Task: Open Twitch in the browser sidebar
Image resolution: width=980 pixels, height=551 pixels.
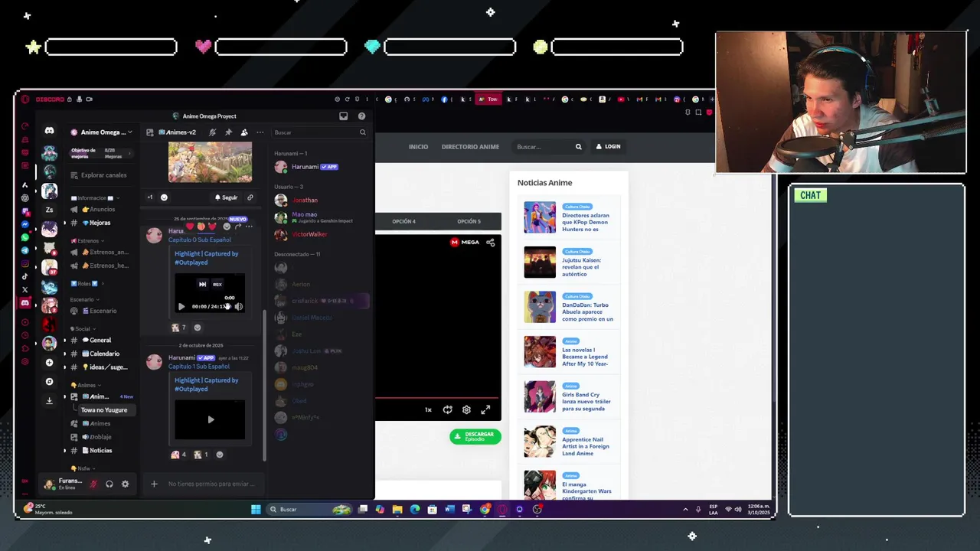Action: click(25, 211)
